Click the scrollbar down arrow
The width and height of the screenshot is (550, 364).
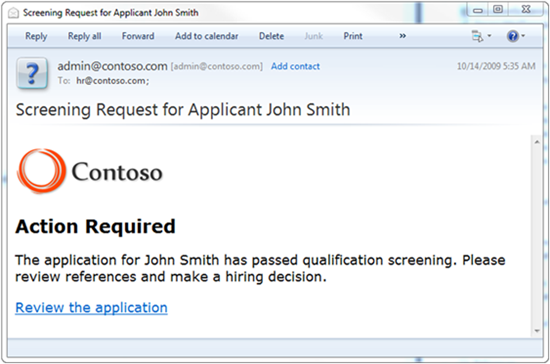click(537, 331)
